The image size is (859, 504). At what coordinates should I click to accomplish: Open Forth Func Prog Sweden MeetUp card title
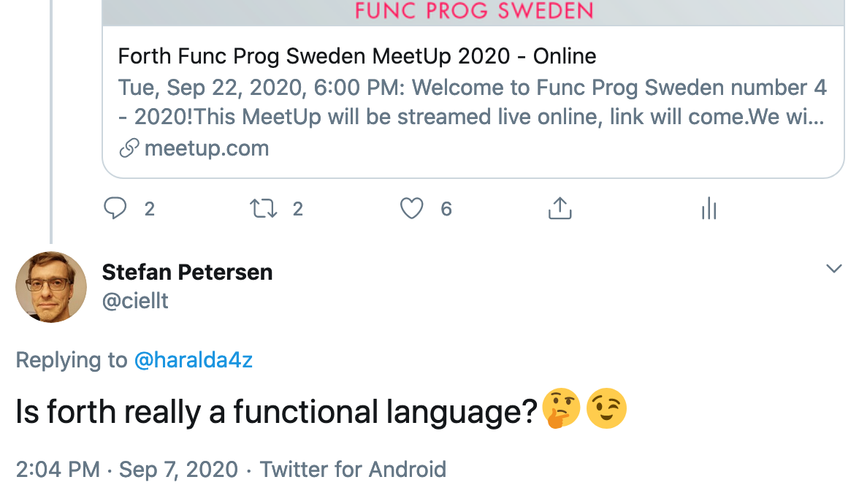click(357, 56)
